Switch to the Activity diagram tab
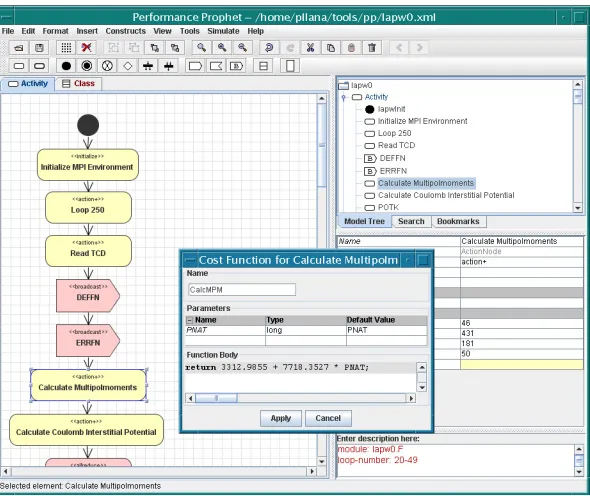 [28, 84]
